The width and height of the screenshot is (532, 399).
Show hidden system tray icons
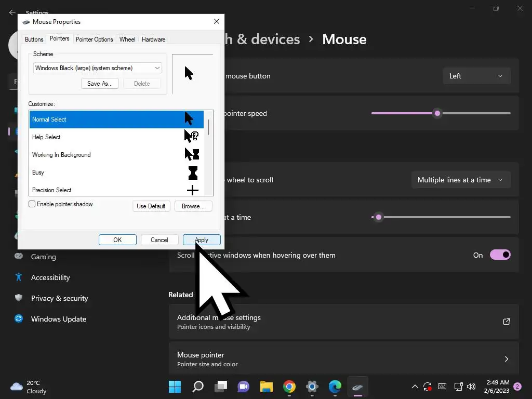(x=415, y=387)
